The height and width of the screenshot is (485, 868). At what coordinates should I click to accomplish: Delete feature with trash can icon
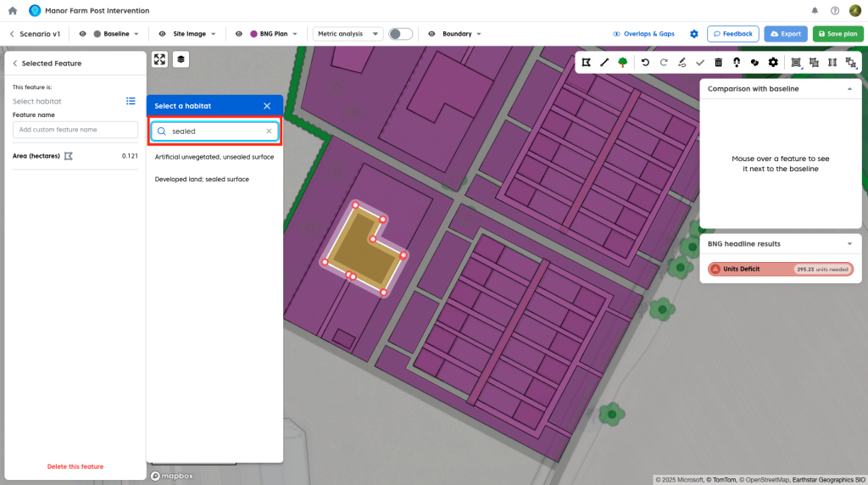[719, 62]
